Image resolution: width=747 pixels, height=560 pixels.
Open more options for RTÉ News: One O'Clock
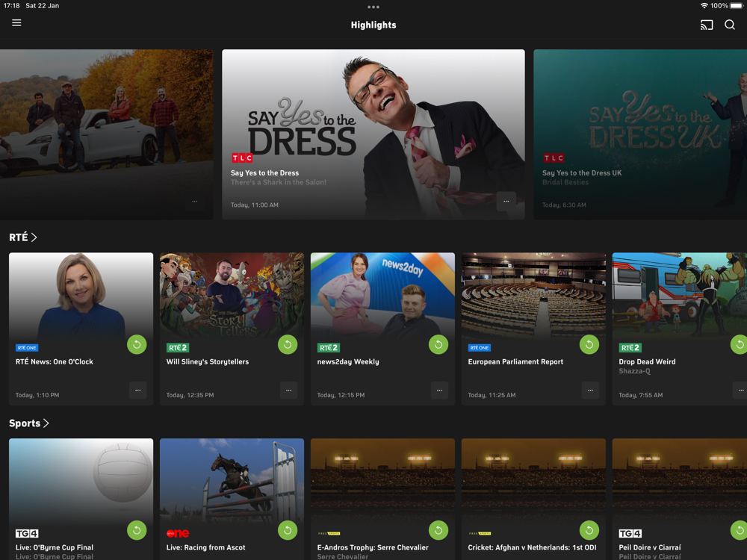(x=137, y=391)
